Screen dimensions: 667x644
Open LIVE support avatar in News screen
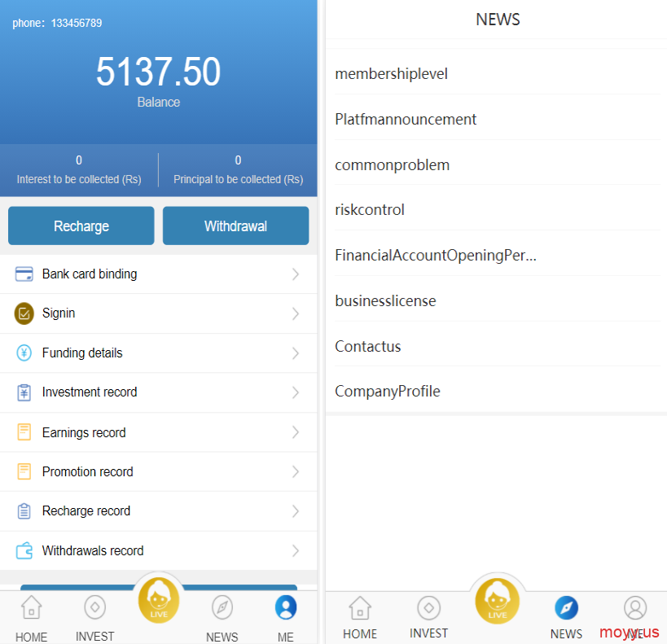[x=498, y=601]
